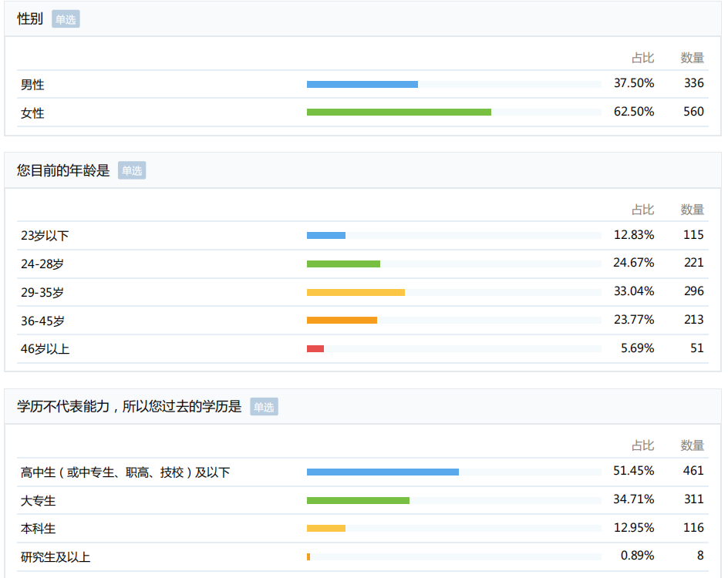
Task: Click the 您目前的年龄是 question title
Action: 62,170
